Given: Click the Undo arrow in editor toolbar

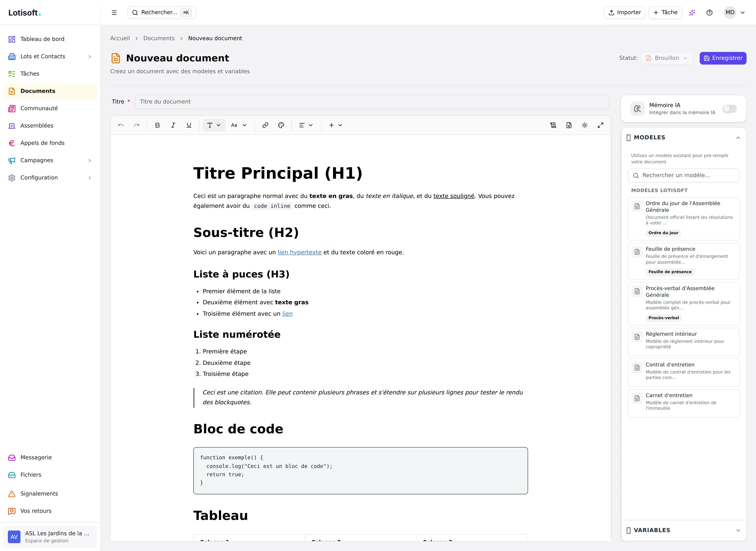Looking at the screenshot, I should click(x=121, y=125).
